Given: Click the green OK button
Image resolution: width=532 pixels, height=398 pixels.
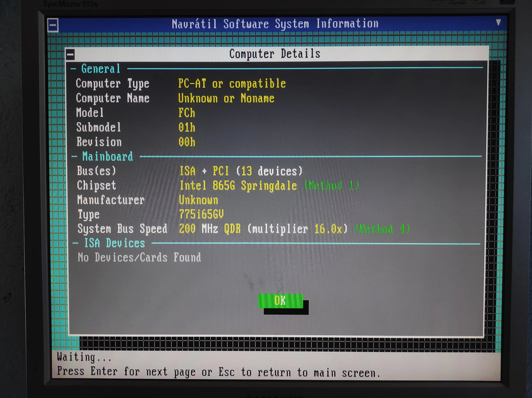Looking at the screenshot, I should point(281,301).
